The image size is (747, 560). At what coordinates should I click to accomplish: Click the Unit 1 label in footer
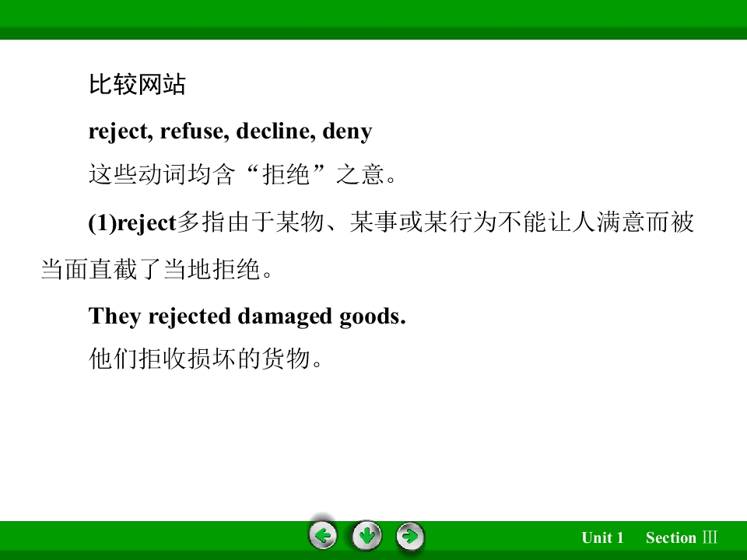602,537
